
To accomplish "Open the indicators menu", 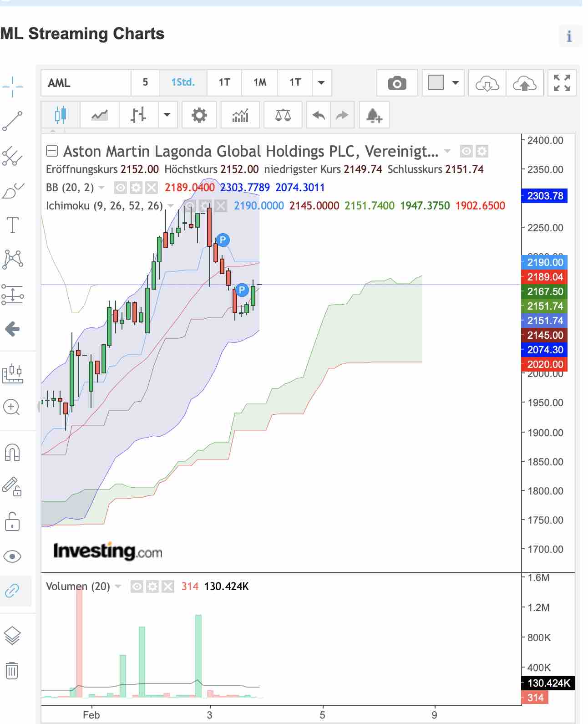I will [x=240, y=115].
